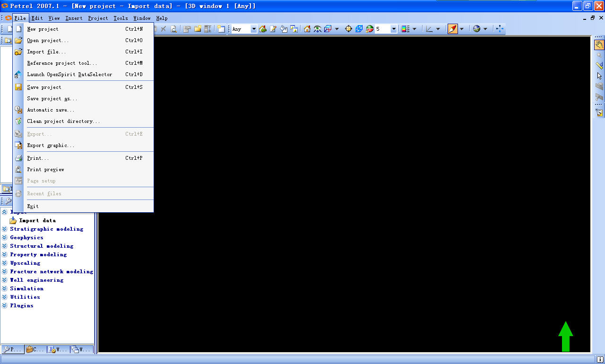The height and width of the screenshot is (364, 605).
Task: Select Clean project directory... entry
Action: coord(83,121)
